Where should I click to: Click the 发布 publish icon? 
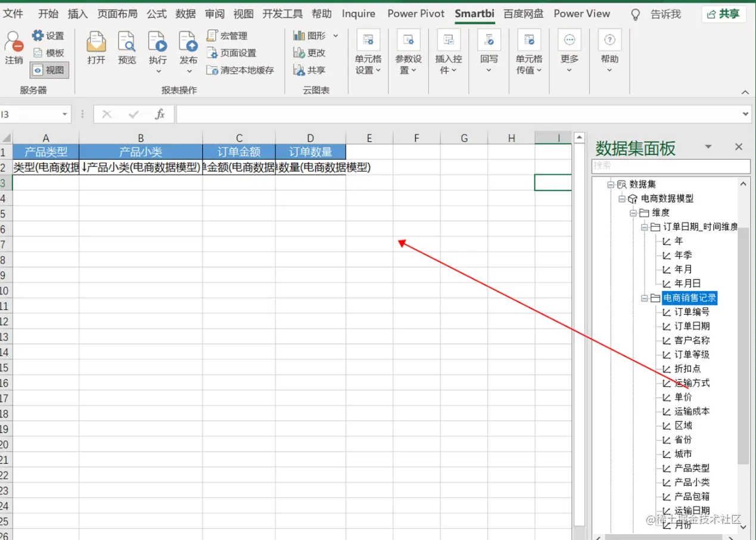point(188,42)
